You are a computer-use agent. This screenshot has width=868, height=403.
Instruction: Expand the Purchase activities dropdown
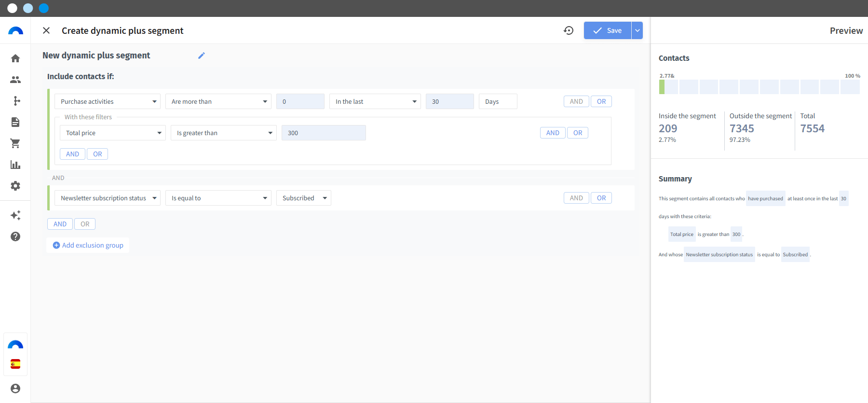(x=108, y=101)
